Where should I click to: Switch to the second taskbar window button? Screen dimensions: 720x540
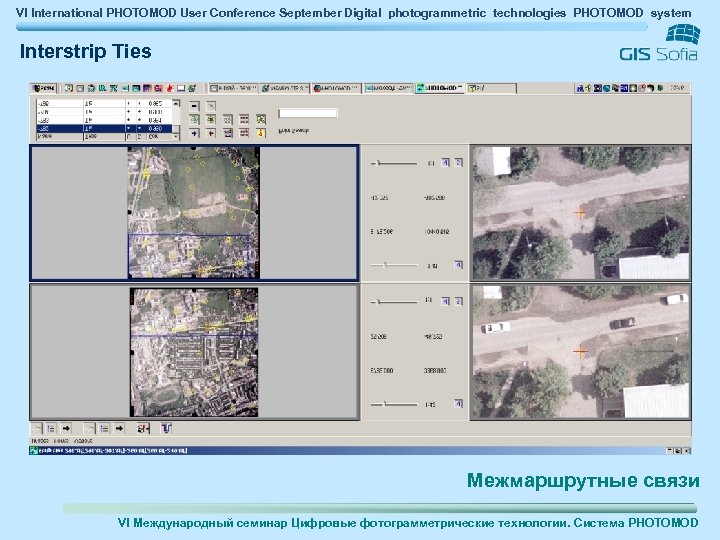285,88
